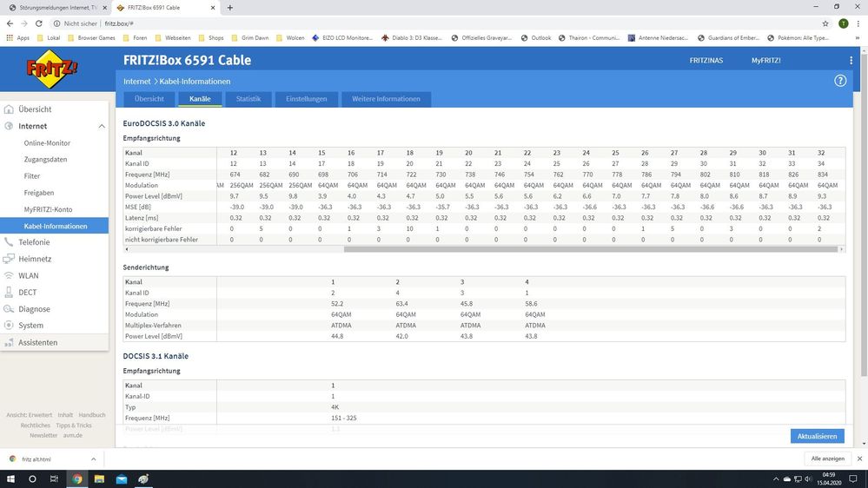Switch to the Übersicht tab

(149, 99)
